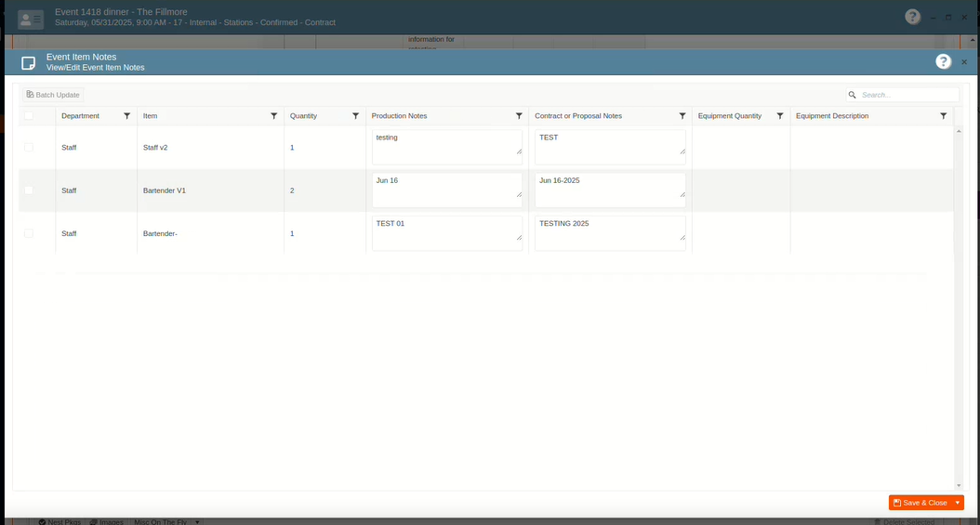Image resolution: width=980 pixels, height=525 pixels.
Task: Click Misc On The Fly in background window
Action: pos(160,522)
